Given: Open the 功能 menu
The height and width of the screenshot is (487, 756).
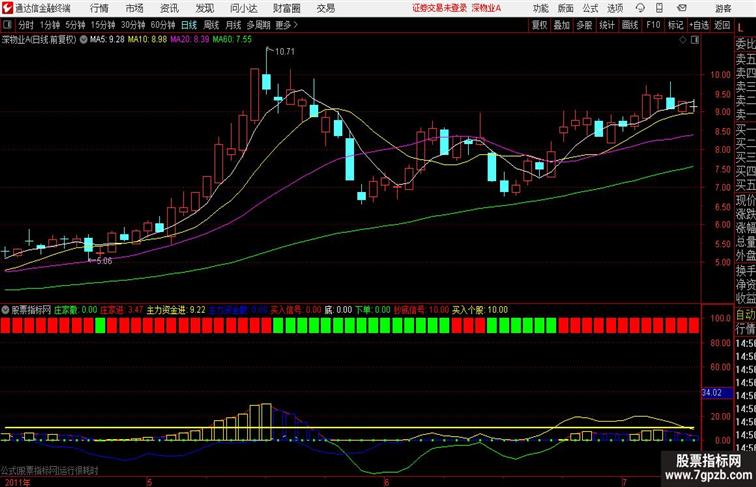Looking at the screenshot, I should [x=540, y=8].
